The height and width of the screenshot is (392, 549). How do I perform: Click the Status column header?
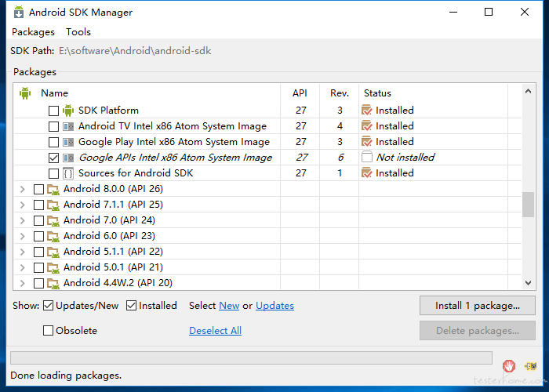[434, 93]
